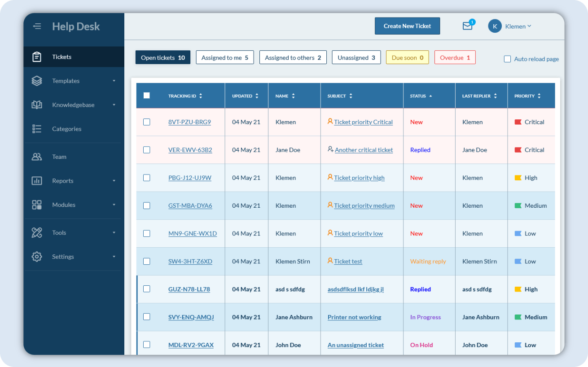Click blue flag in MN9-GNE-WX1D row
588x367 pixels.
tap(518, 233)
